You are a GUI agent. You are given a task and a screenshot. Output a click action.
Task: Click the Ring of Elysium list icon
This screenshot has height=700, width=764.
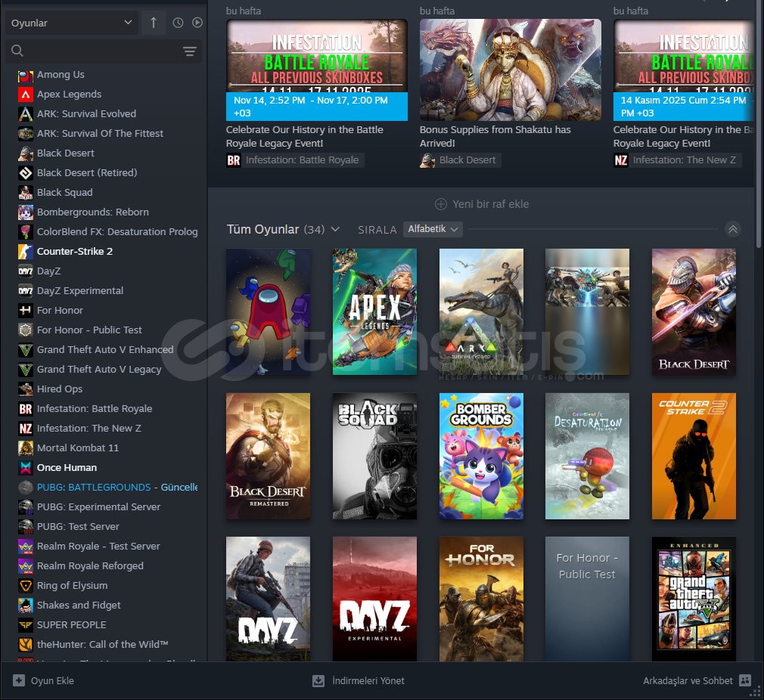tap(25, 586)
